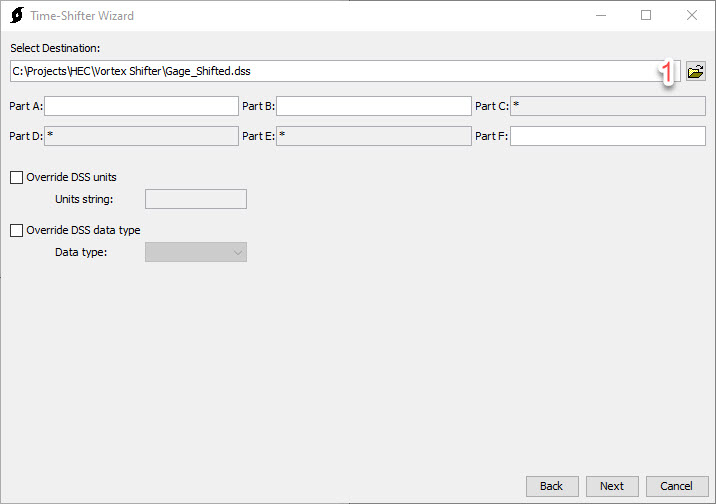This screenshot has width=716, height=504.
Task: Click the Part B input field
Action: [x=374, y=106]
